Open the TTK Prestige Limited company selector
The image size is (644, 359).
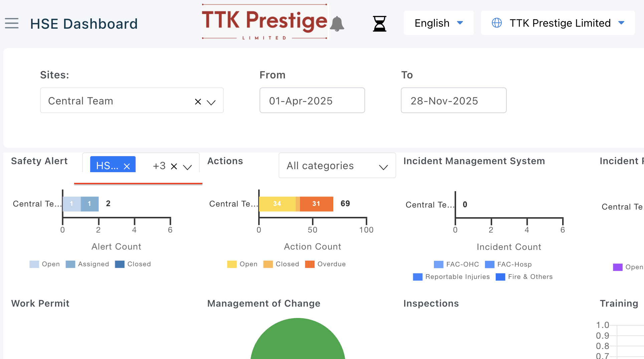click(x=558, y=23)
